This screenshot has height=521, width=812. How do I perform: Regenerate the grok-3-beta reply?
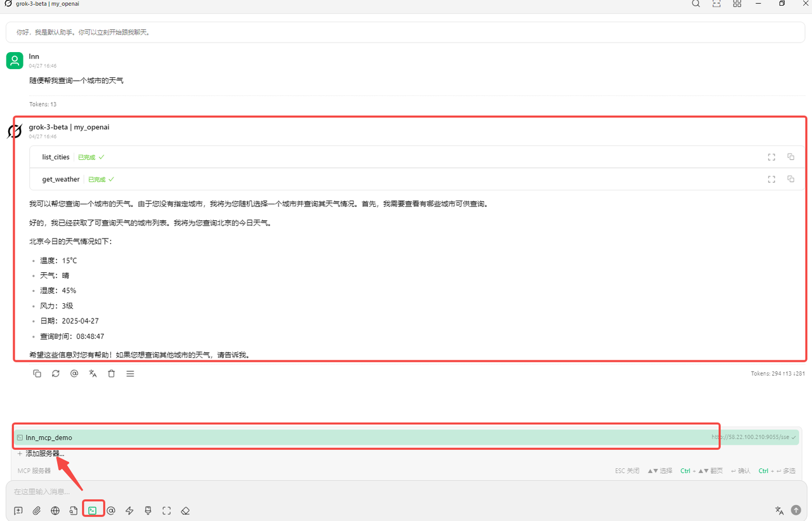click(56, 374)
